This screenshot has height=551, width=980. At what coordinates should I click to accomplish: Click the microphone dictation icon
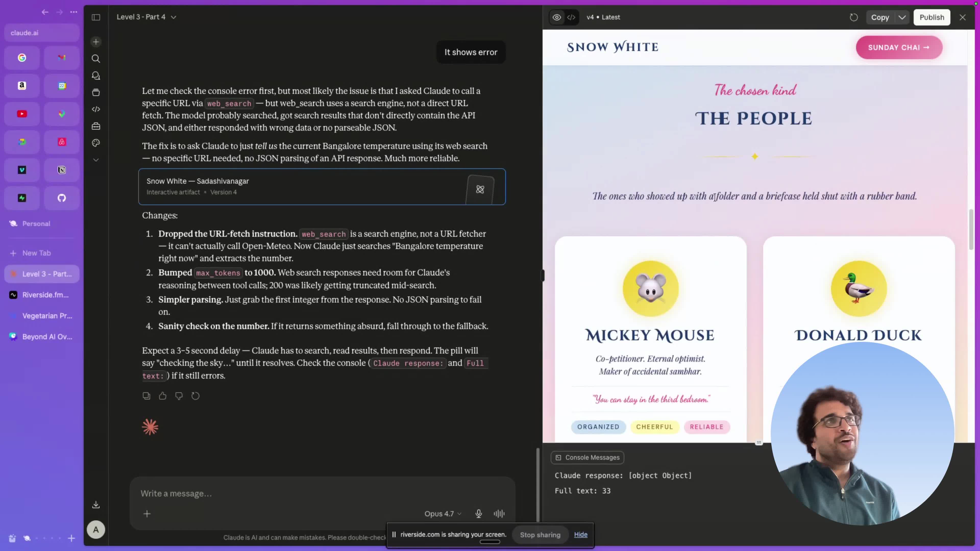(x=479, y=514)
